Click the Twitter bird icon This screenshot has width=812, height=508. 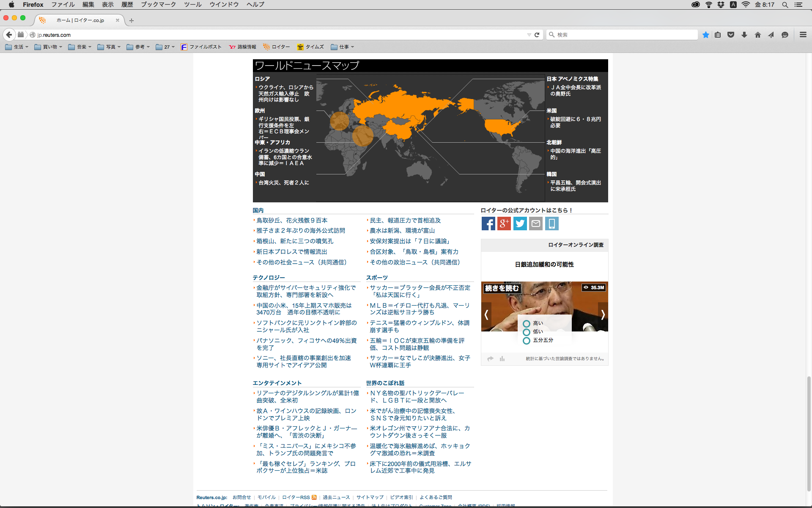tap(520, 224)
